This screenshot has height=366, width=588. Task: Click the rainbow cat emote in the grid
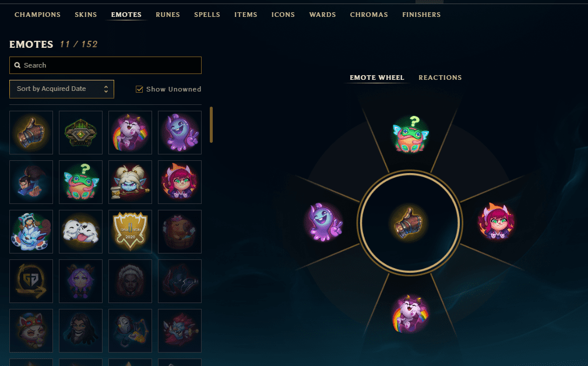click(130, 132)
